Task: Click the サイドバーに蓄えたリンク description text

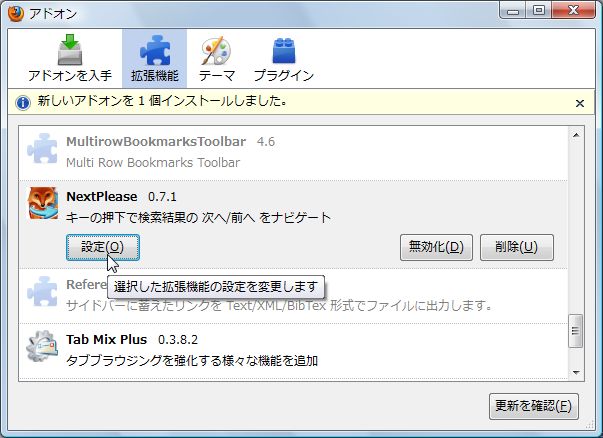Action: [279, 306]
